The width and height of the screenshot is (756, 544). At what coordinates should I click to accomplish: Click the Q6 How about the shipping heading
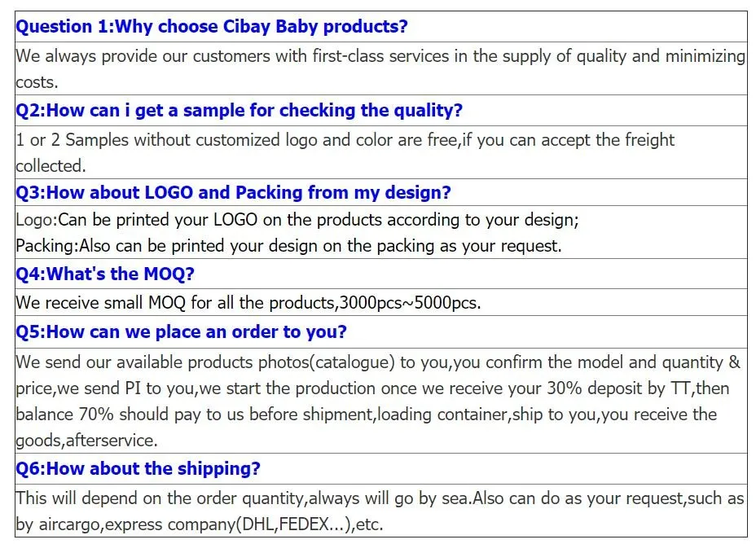(x=138, y=468)
